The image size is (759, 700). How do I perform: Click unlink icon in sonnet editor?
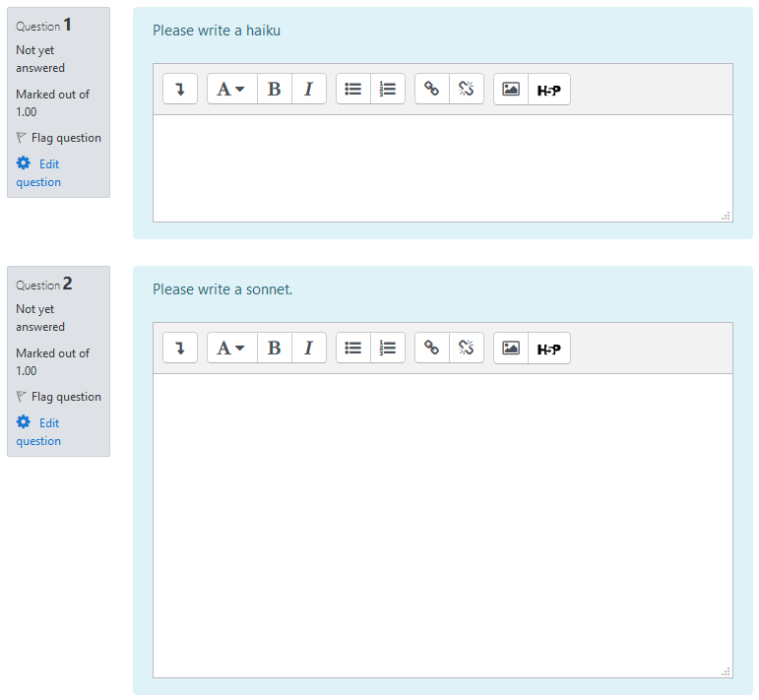click(x=467, y=349)
